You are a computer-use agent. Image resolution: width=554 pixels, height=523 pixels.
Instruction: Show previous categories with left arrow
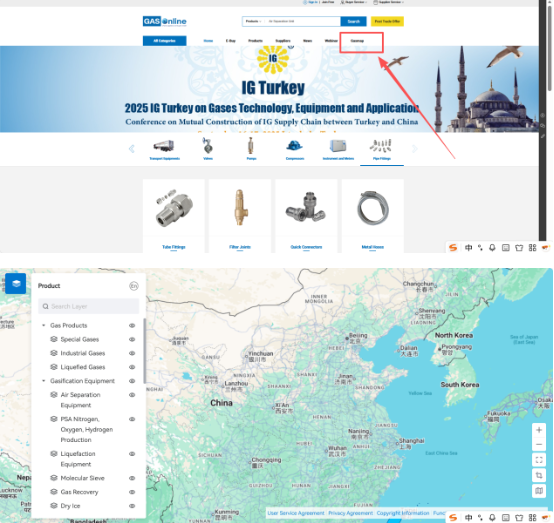(131, 149)
